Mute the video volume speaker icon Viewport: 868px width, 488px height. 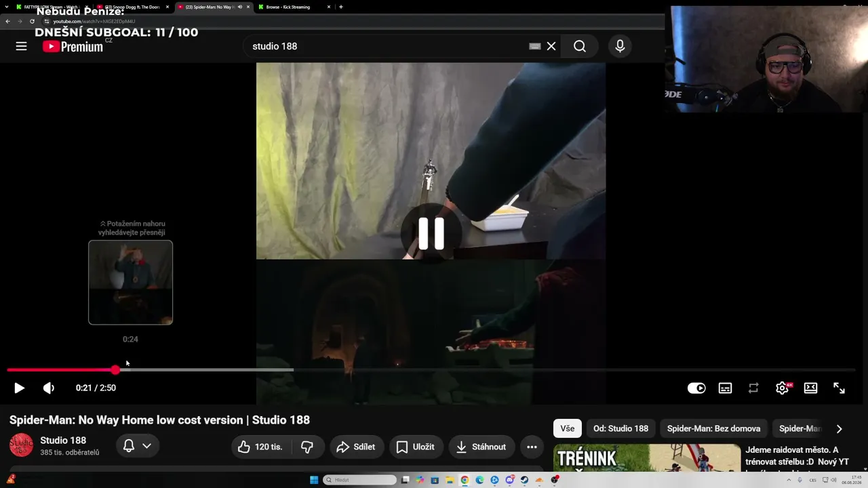coord(49,388)
